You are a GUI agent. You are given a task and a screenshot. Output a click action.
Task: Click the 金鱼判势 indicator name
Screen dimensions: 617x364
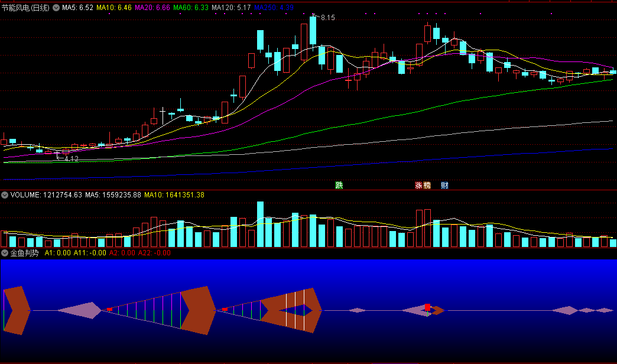(24, 253)
